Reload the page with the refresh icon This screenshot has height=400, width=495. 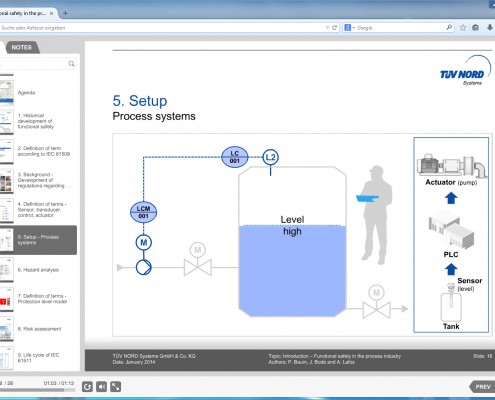335,28
